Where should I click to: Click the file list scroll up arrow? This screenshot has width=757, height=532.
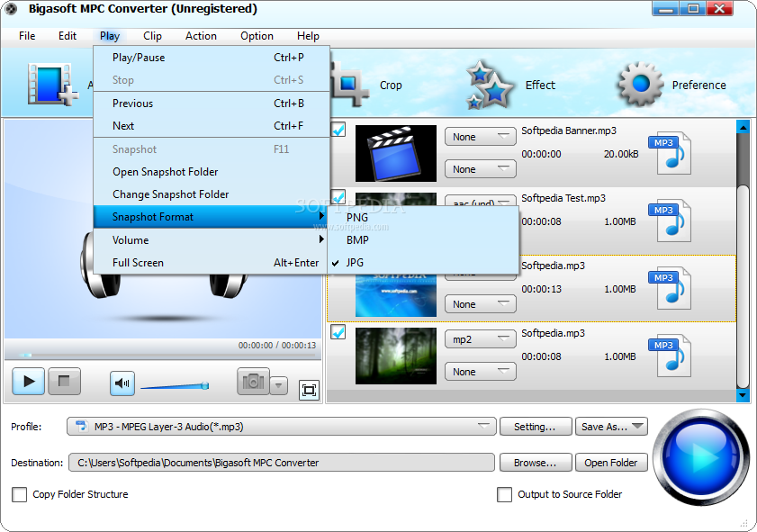coord(743,127)
